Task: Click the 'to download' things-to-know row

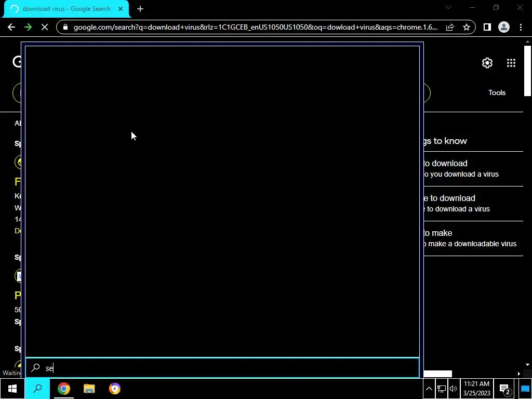Action: 473,169
